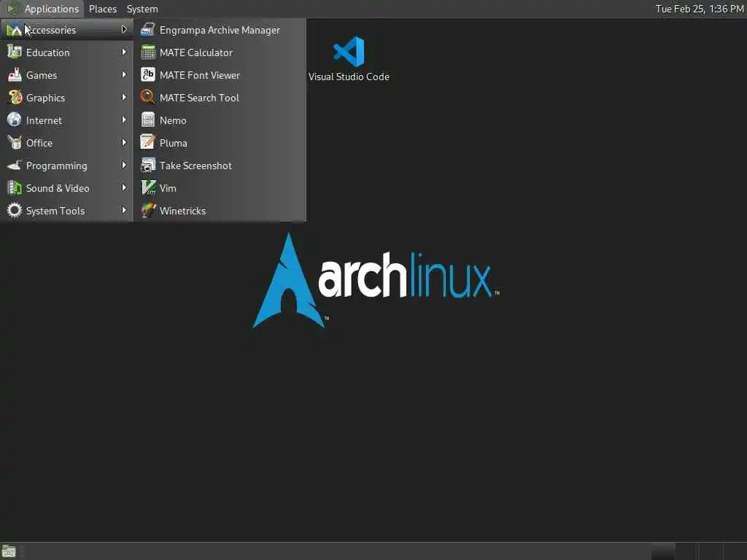Image resolution: width=747 pixels, height=560 pixels.
Task: Launch Engrampa Archive Manager from label
Action: pos(220,30)
